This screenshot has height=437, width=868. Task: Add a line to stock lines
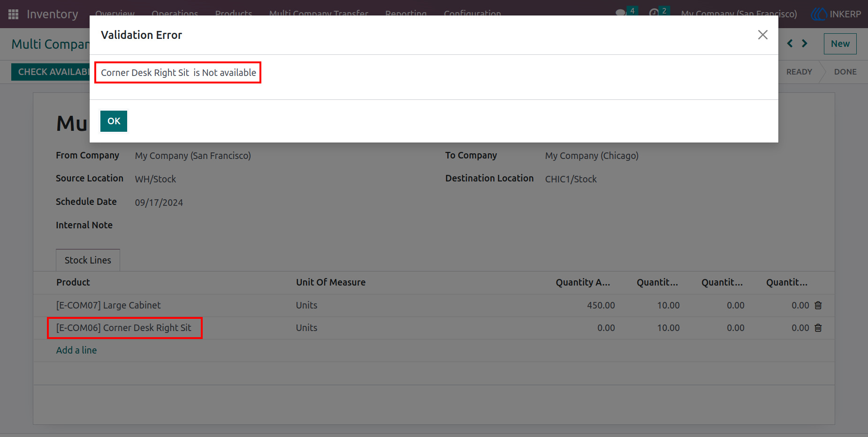tap(76, 350)
